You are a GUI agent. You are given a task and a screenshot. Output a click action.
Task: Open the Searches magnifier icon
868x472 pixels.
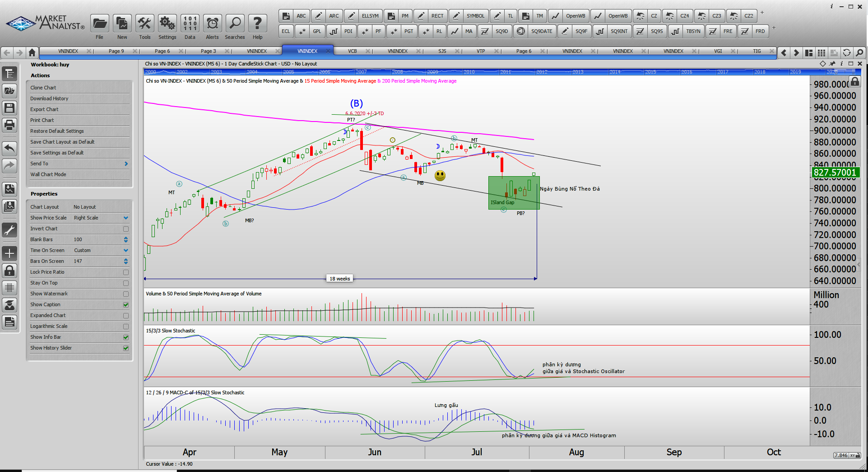235,23
